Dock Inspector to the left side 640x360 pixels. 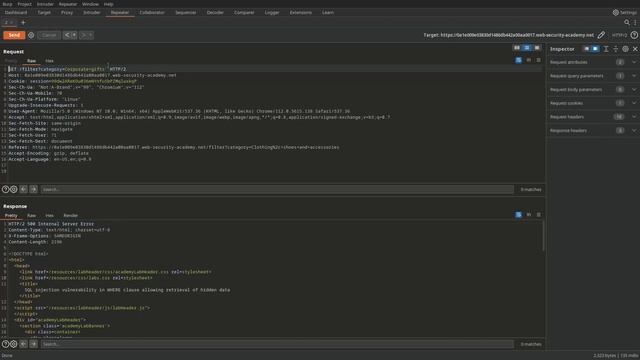tap(587, 49)
